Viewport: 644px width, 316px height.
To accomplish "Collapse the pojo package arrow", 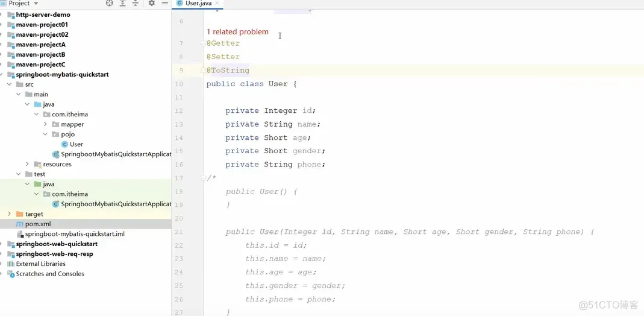I will (x=46, y=134).
